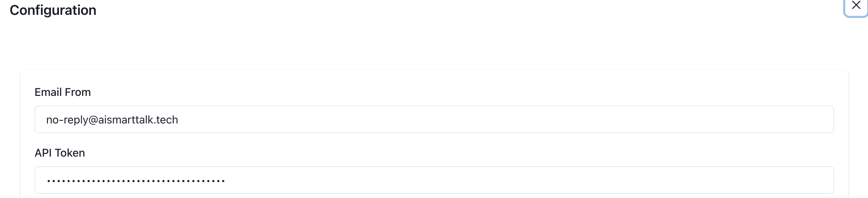Click the first dot of the API token

pos(48,181)
